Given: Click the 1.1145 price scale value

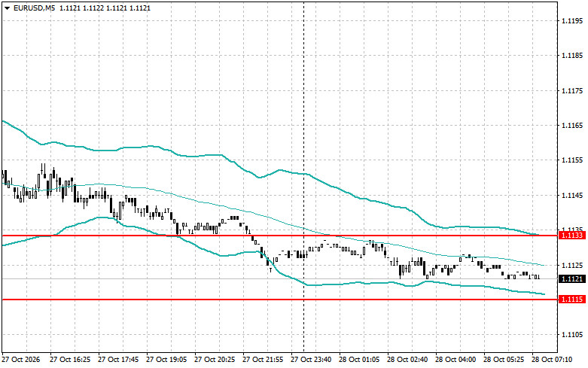Looking at the screenshot, I should 572,195.
